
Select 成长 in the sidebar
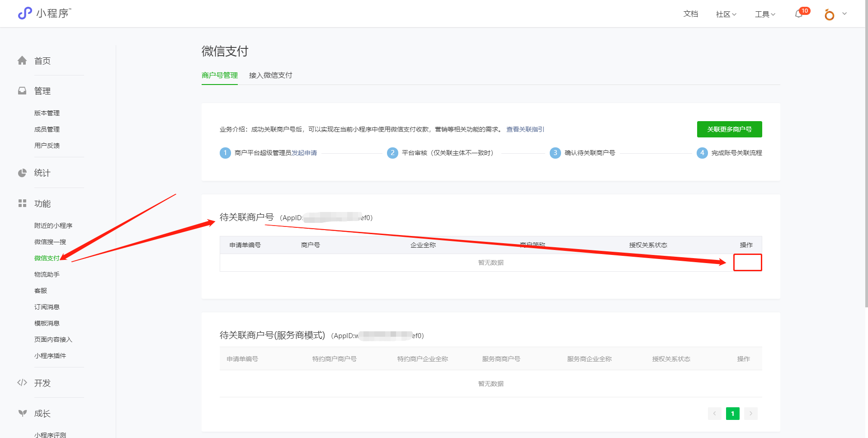pos(42,413)
